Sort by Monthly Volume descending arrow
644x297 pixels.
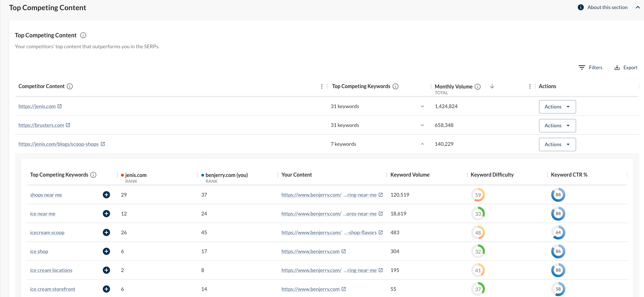pyautogui.click(x=492, y=86)
